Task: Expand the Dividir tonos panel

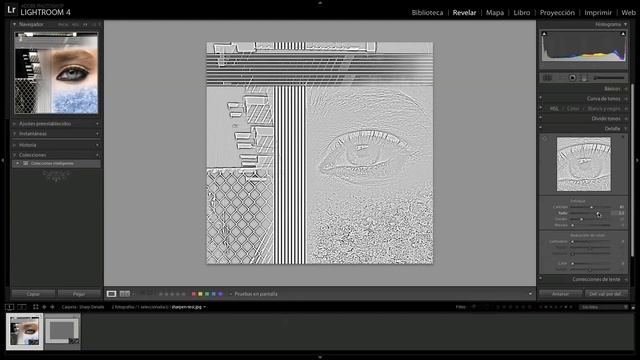Action: 625,119
